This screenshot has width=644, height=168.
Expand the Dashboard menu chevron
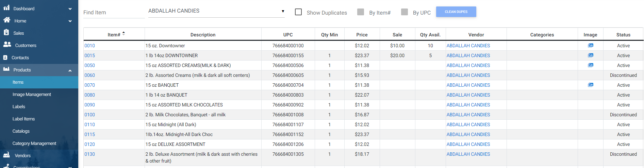(70, 9)
